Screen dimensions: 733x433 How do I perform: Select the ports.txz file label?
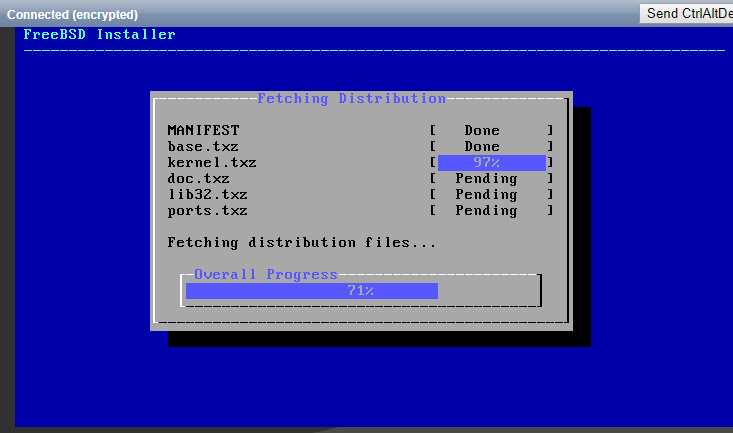click(x=208, y=210)
